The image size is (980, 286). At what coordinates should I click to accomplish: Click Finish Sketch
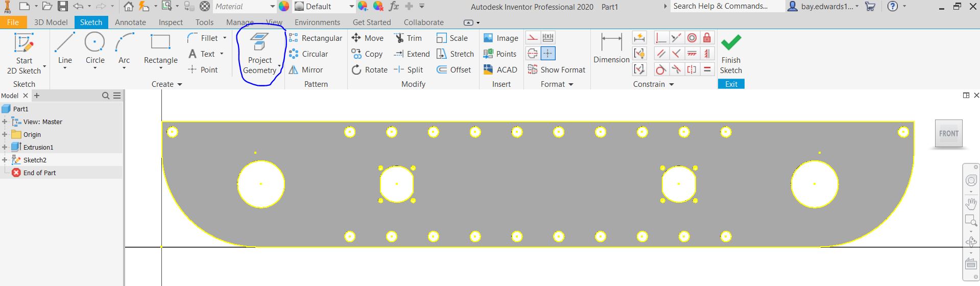point(731,54)
